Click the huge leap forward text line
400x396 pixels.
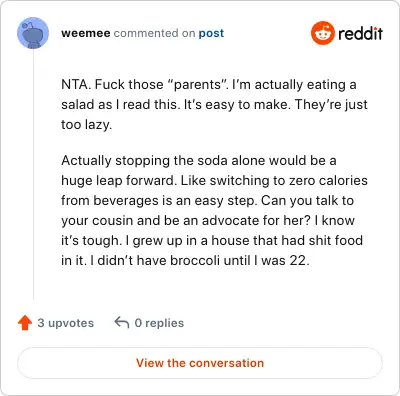(x=214, y=180)
